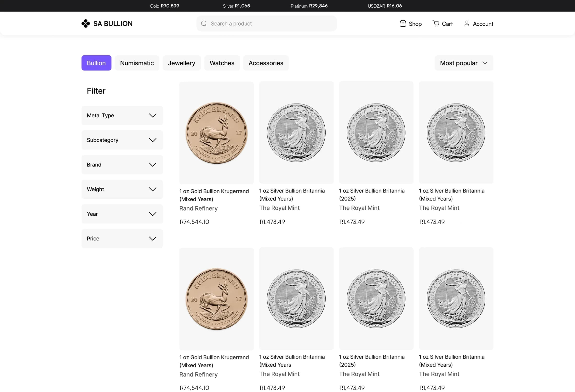Image resolution: width=575 pixels, height=392 pixels.
Task: Click the first R74,544.10 price
Action: coord(195,222)
